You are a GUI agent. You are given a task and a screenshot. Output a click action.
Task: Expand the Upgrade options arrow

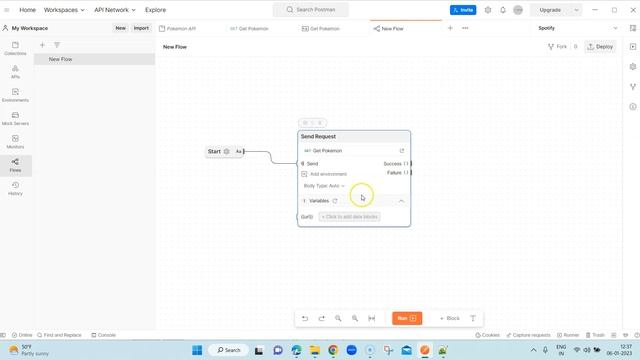coord(576,10)
